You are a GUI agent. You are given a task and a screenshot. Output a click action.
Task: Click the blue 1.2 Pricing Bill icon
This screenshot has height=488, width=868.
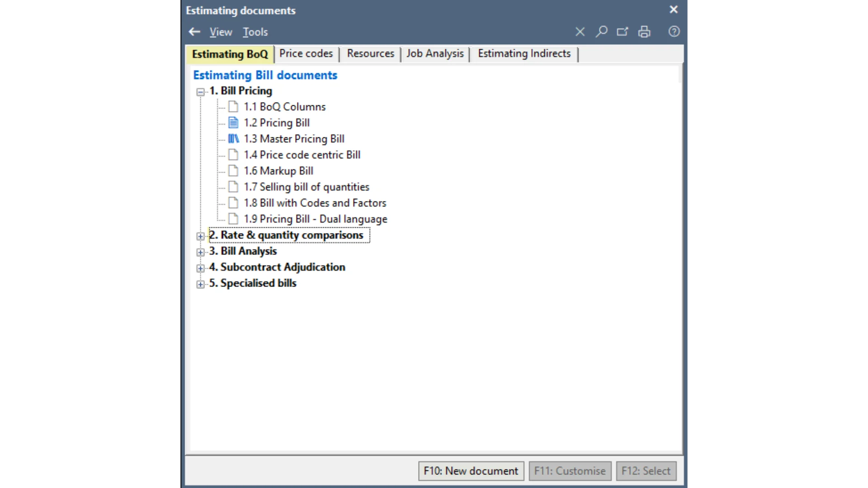[233, 122]
